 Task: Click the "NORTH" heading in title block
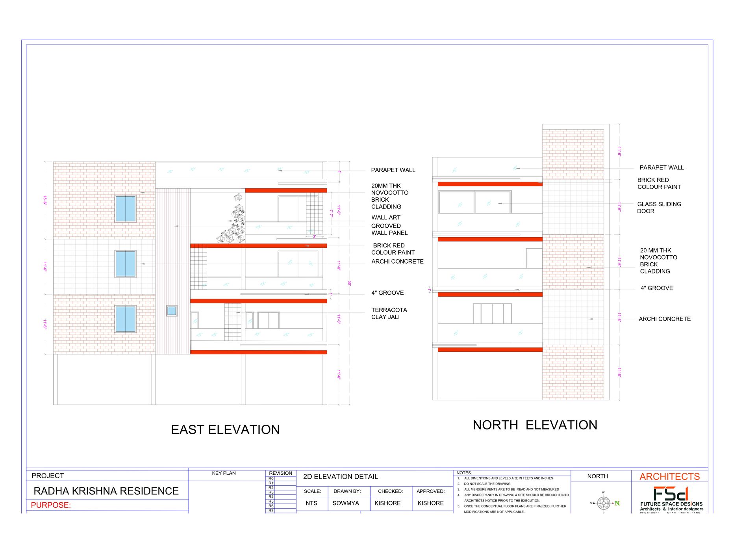(x=597, y=476)
